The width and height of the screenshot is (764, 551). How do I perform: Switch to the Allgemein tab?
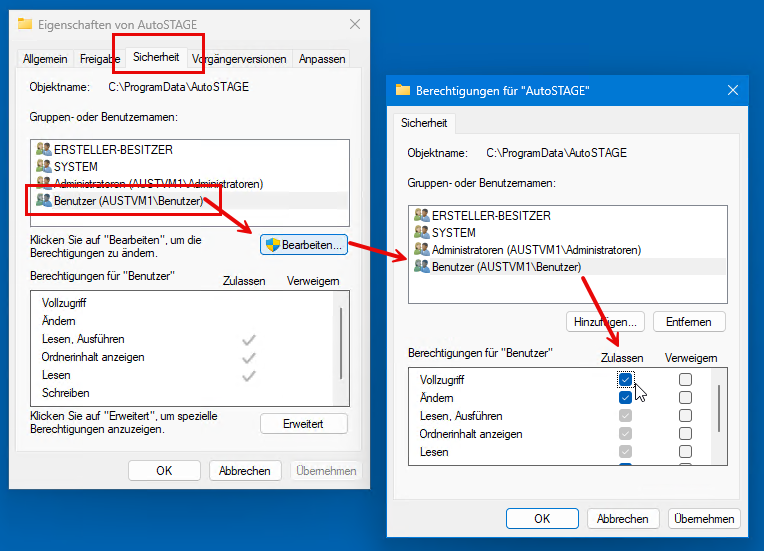tap(43, 59)
